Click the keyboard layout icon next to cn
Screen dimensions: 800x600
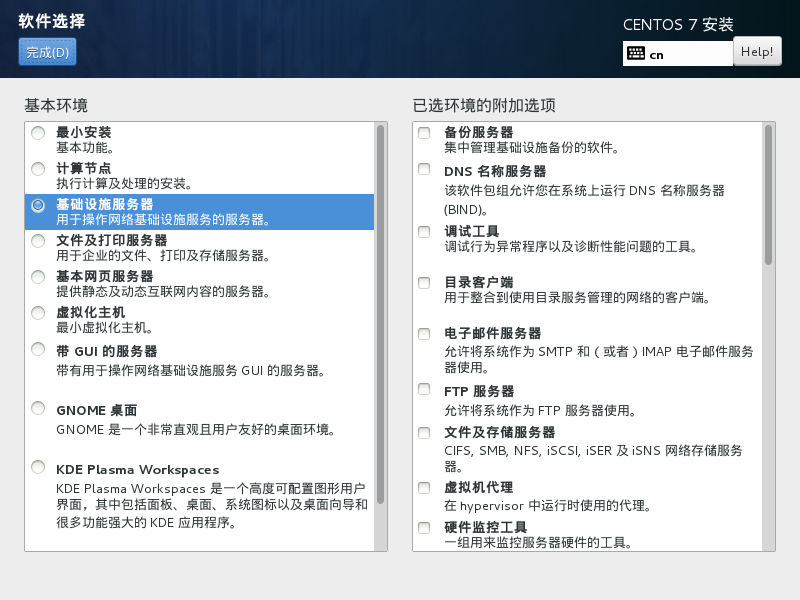[x=636, y=53]
